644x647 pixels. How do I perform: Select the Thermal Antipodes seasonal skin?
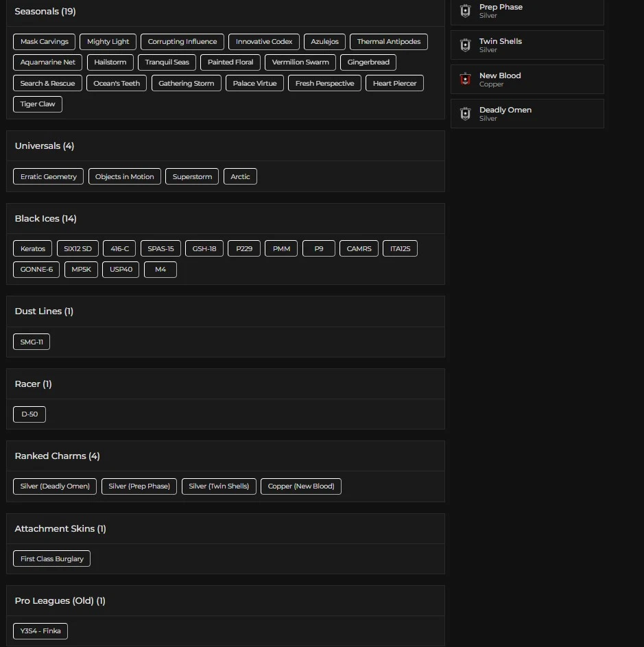pos(388,42)
